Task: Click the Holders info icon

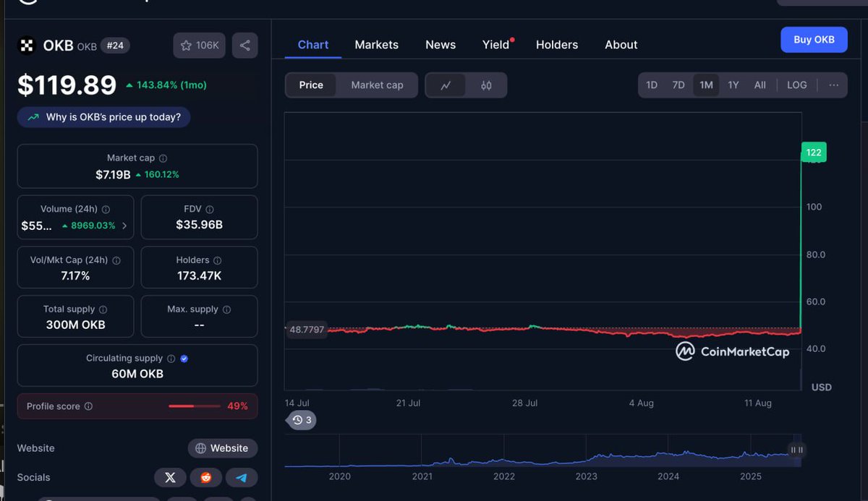Action: (218, 260)
